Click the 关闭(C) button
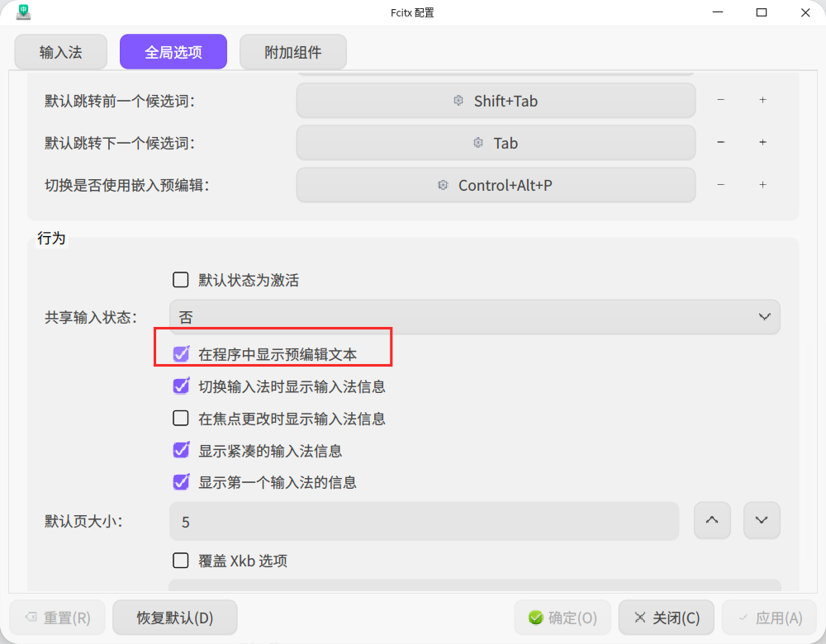 667,617
